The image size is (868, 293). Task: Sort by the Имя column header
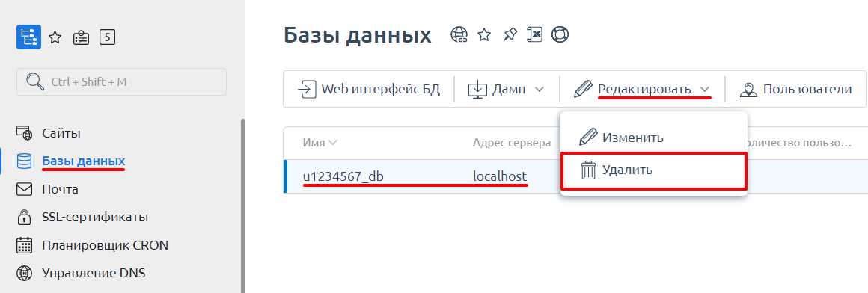320,143
